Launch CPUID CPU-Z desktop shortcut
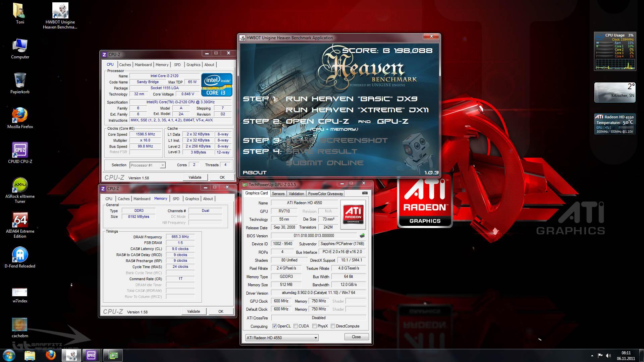Viewport: 644px width, 362px height. pos(20,153)
